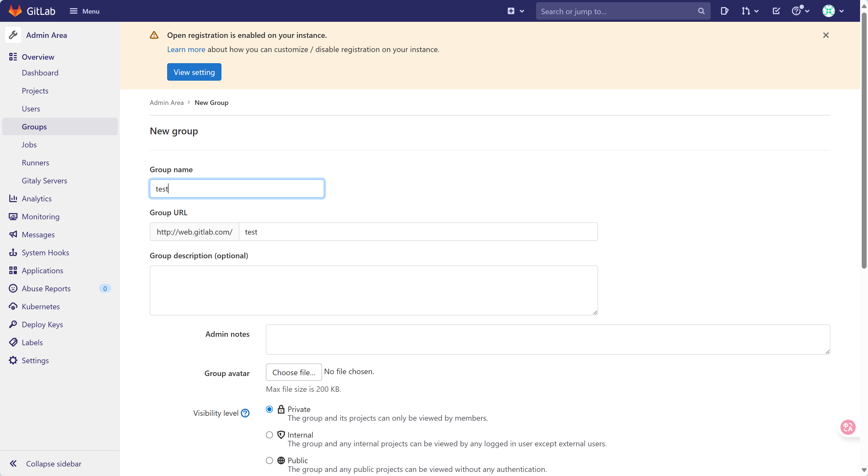This screenshot has width=868, height=476.
Task: Click the translate floating button
Action: coord(848,428)
